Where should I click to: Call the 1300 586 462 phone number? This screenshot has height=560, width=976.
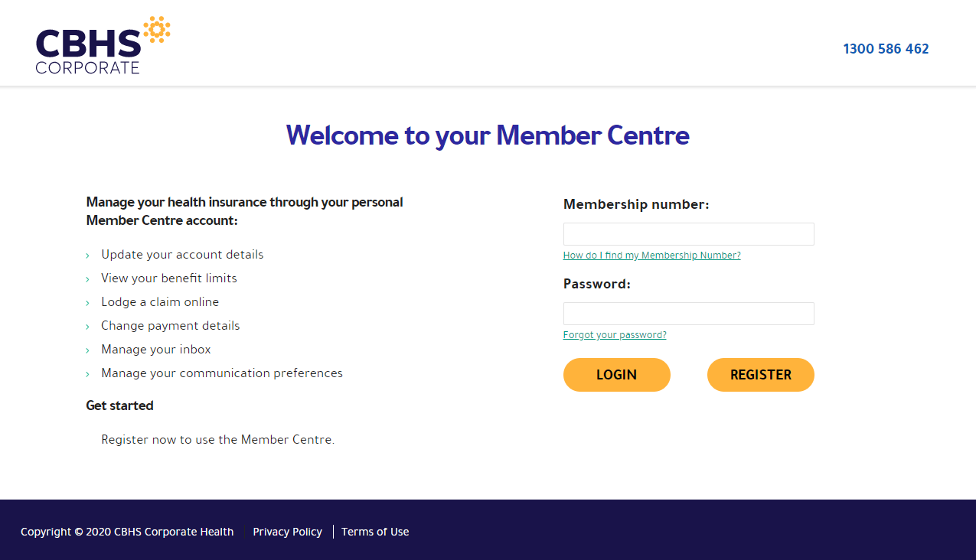point(886,49)
